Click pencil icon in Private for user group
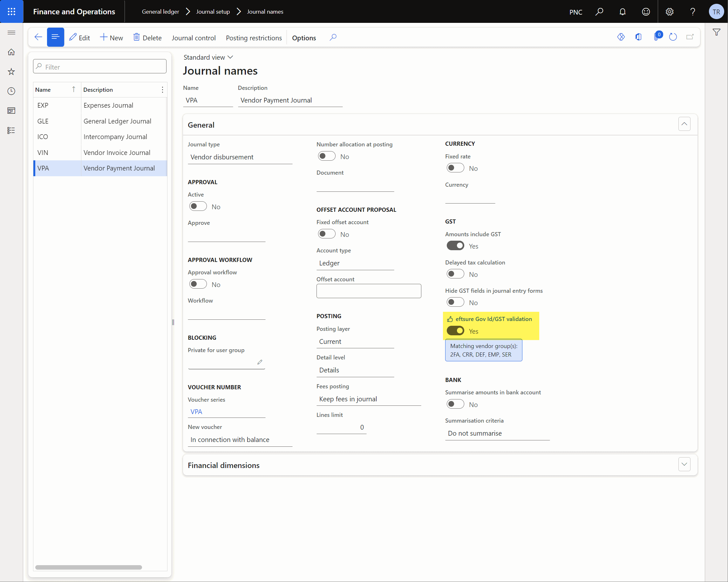This screenshot has width=728, height=582. [260, 362]
